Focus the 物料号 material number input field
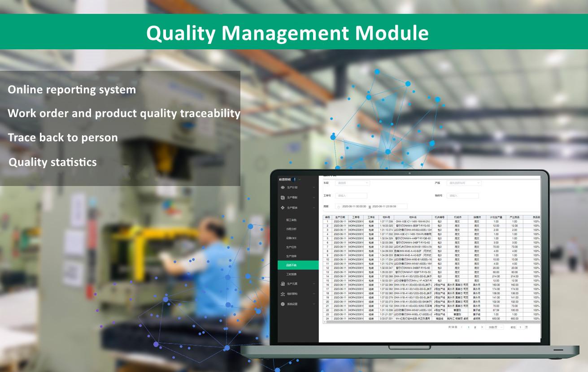 click(463, 195)
